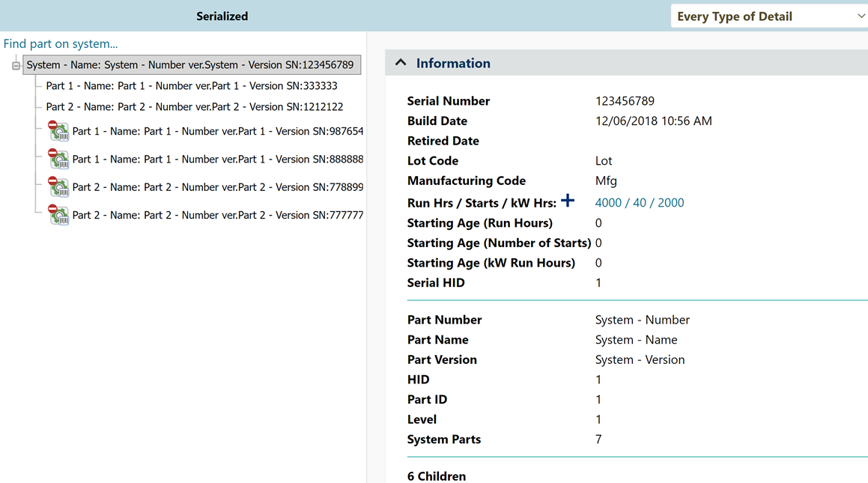Click the icon beside Part 2 SN:777777
Image resolution: width=868 pixels, height=483 pixels.
coord(58,215)
